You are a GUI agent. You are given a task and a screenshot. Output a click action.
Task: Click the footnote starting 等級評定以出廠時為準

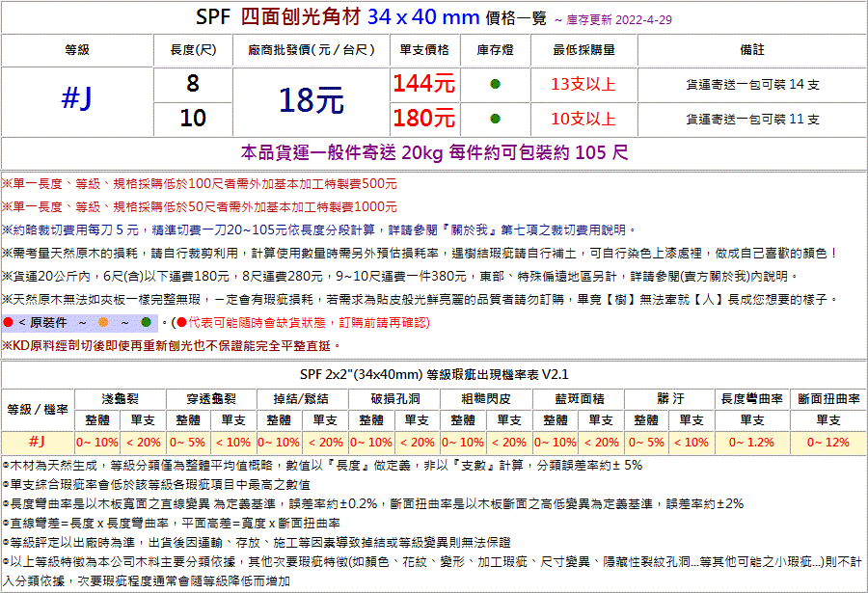257,543
